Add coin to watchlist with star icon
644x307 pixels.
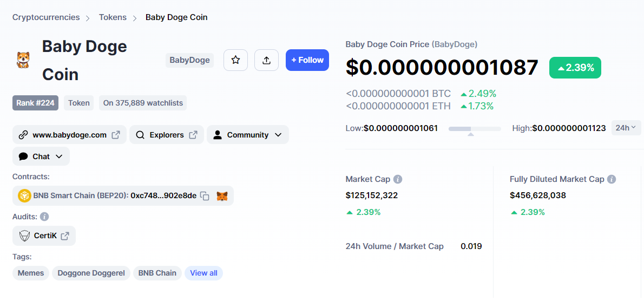pos(235,60)
